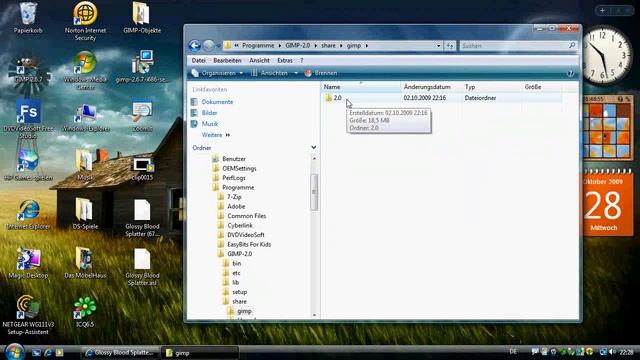Screen dimensions: 640x360
Task: Click the volume speaker icon in the system tray
Action: tap(612, 351)
